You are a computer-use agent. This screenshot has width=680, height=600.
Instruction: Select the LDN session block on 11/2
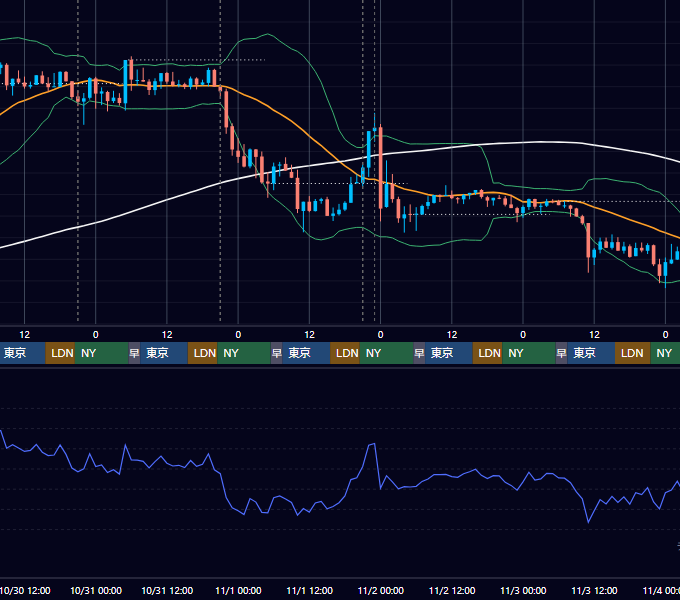tap(487, 353)
